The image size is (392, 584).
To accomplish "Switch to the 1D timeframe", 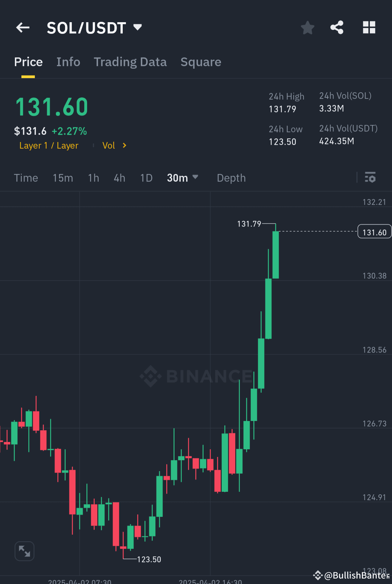I will click(x=146, y=178).
